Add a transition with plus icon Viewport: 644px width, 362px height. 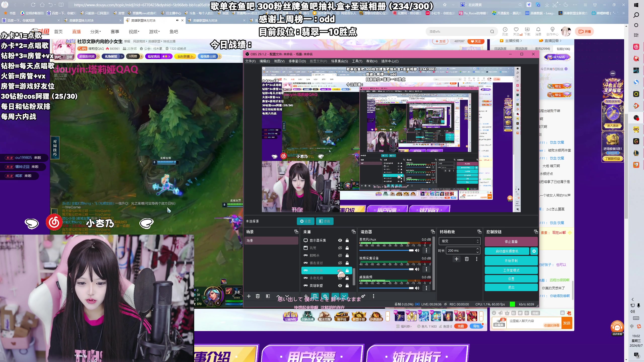point(457,259)
